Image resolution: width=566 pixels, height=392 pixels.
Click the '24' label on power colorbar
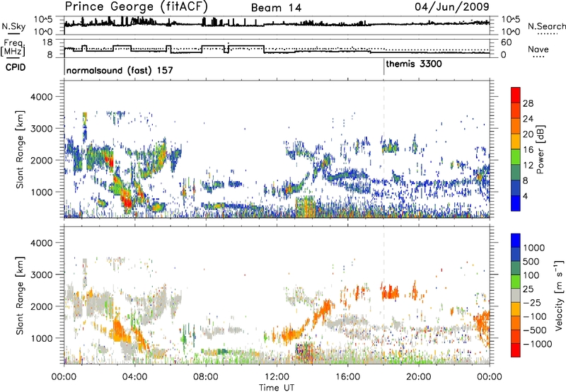pos(528,119)
